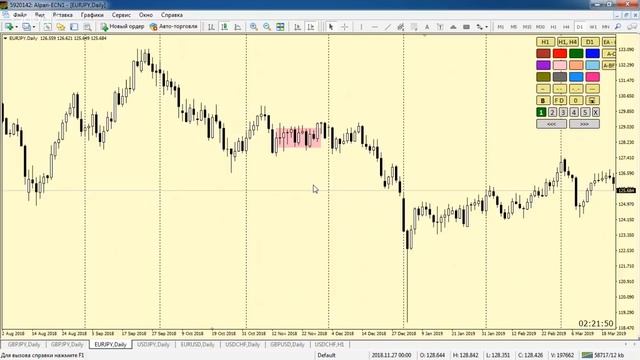Switch to M5 timeframe
This screenshot has width=640, height=360.
click(x=513, y=27)
